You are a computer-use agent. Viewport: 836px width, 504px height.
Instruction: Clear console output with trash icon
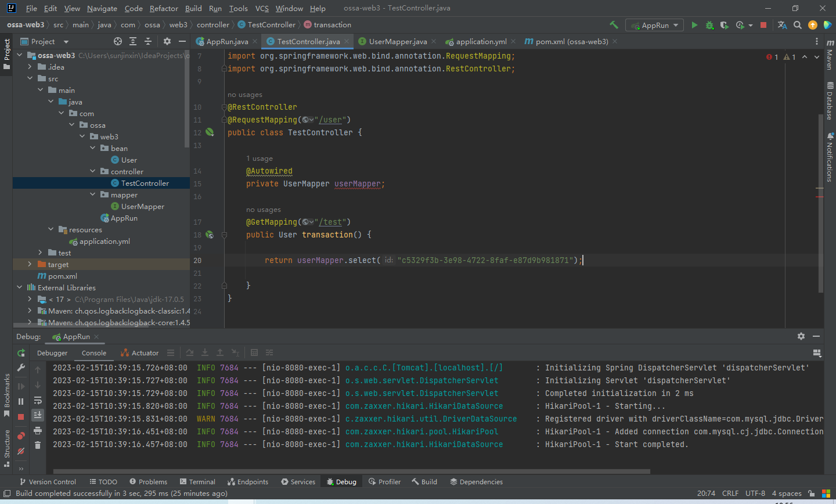pos(38,445)
